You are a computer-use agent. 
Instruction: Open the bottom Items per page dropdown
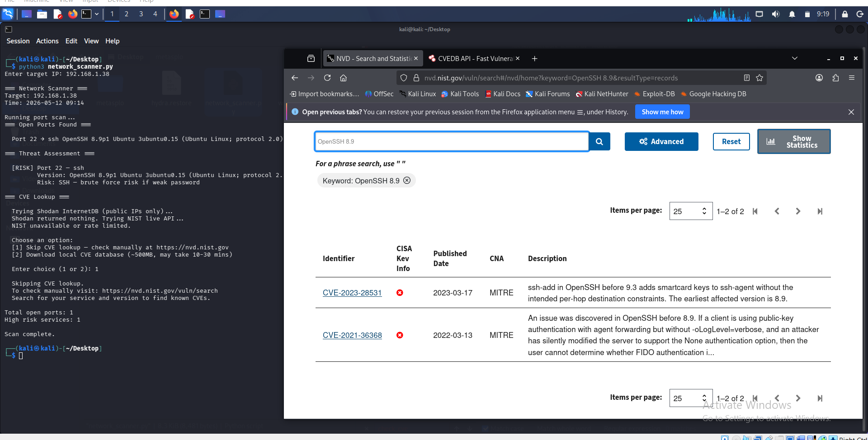[691, 398]
